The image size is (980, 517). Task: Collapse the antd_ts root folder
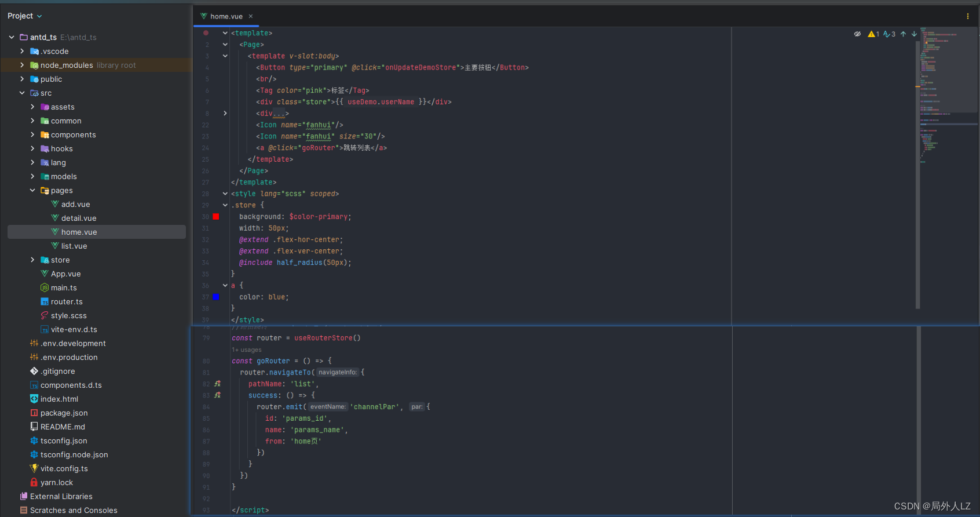click(x=12, y=37)
